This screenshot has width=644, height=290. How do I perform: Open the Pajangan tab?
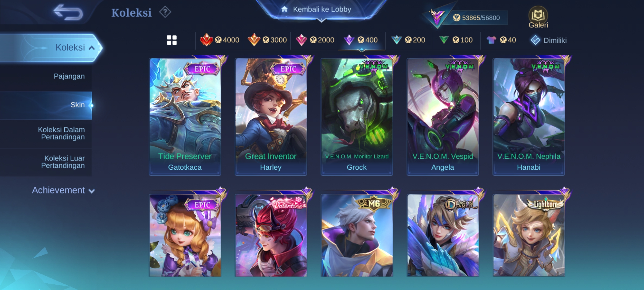coord(69,76)
